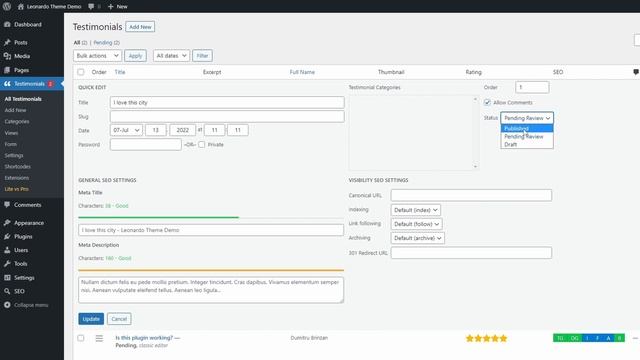This screenshot has width=640, height=360.
Task: Click the Meta Description textarea
Action: click(211, 290)
